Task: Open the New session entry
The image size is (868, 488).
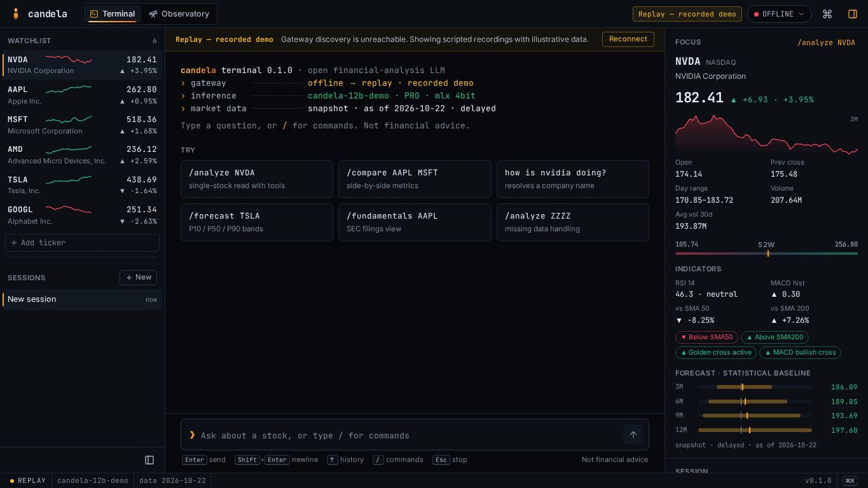Action: [x=82, y=299]
